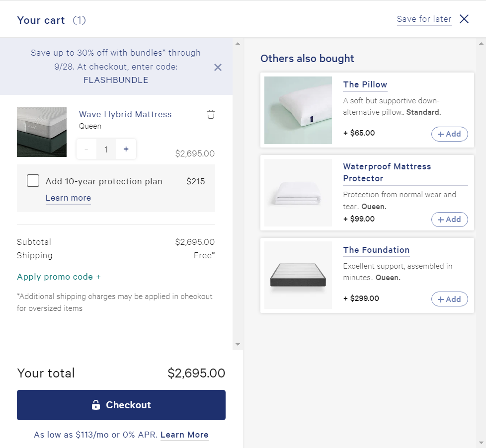Click Save for later link
The width and height of the screenshot is (486, 448).
click(x=424, y=19)
